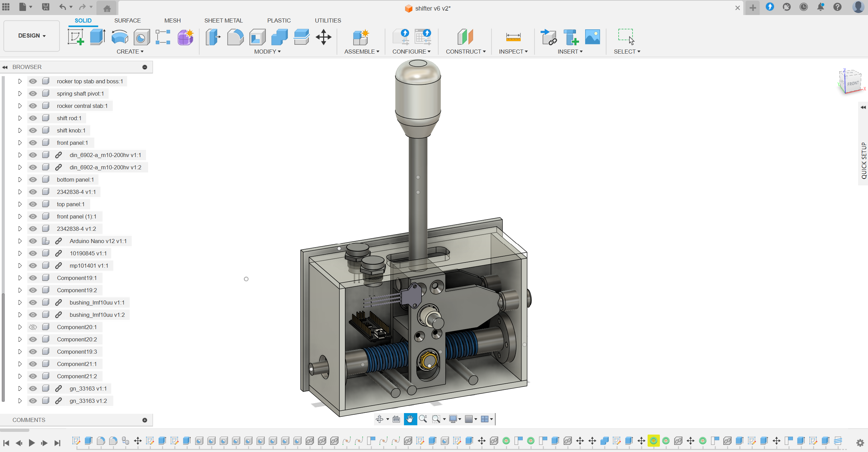Click the green highlighted timeline feature marker
The width and height of the screenshot is (868, 452).
click(x=654, y=441)
